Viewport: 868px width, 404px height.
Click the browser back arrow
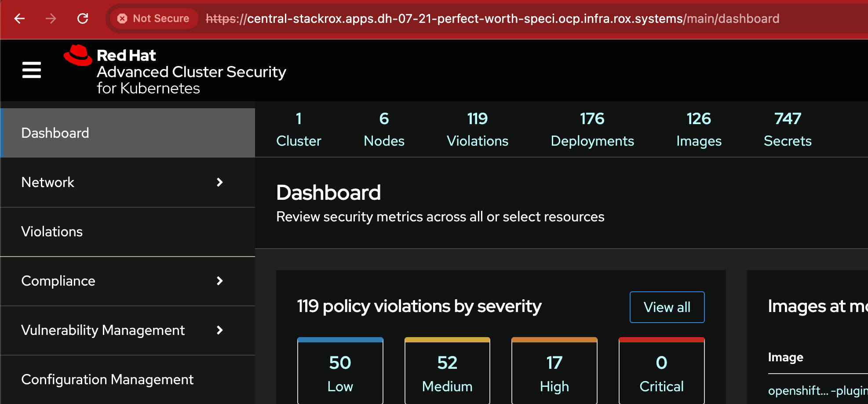[x=20, y=18]
